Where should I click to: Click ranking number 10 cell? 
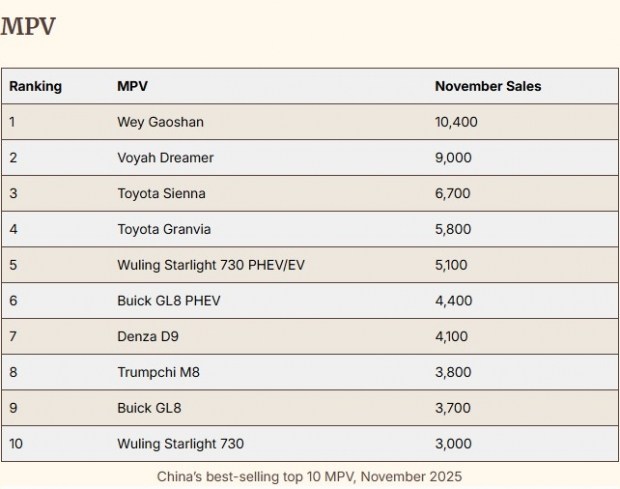click(17, 443)
